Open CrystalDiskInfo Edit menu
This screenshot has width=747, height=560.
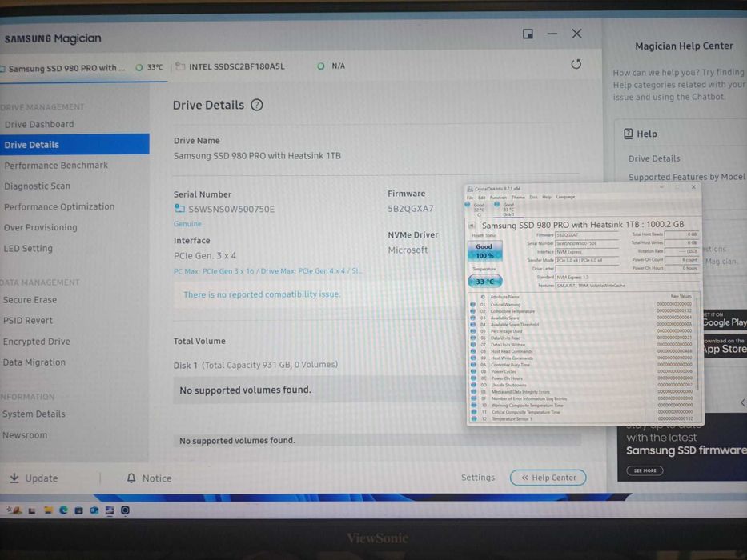(x=482, y=197)
